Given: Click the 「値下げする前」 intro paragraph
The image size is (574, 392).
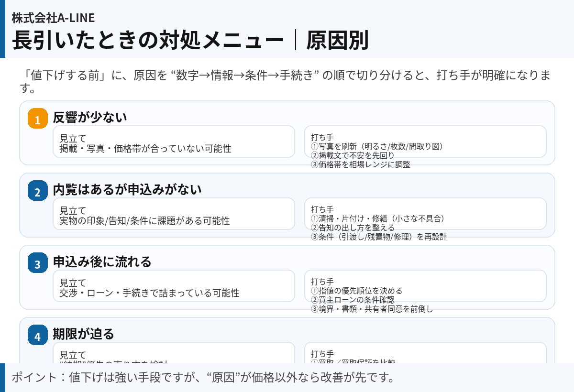Looking at the screenshot, I should click(x=287, y=81).
